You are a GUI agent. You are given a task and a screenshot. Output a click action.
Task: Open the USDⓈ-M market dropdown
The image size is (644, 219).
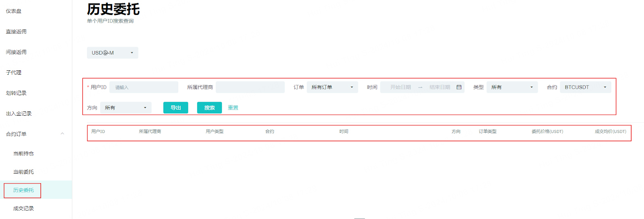(112, 53)
